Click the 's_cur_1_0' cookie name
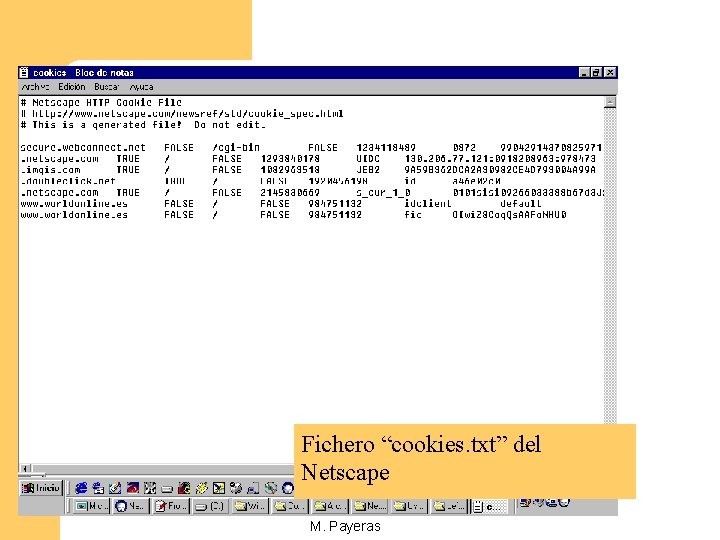The image size is (720, 540). pos(383,192)
